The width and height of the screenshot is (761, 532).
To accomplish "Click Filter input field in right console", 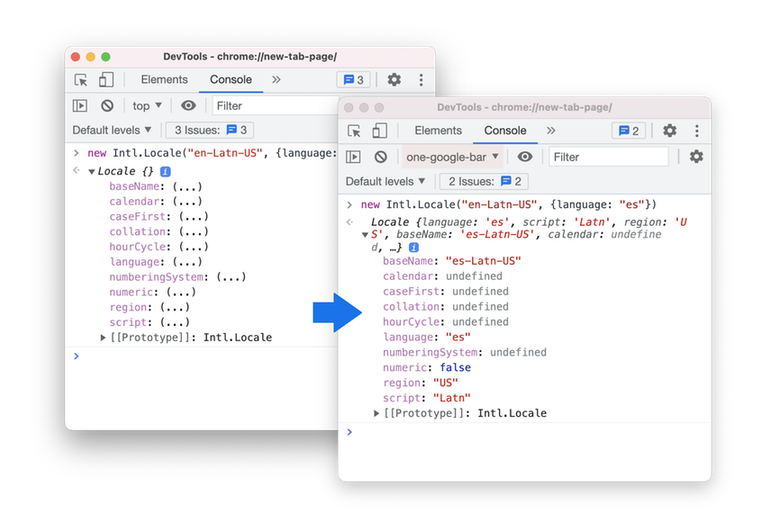I will (608, 157).
